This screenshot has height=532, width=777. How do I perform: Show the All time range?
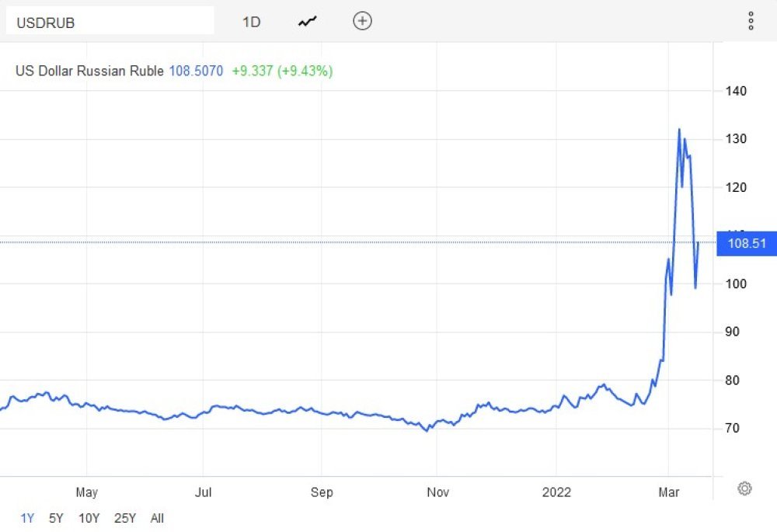[x=157, y=518]
